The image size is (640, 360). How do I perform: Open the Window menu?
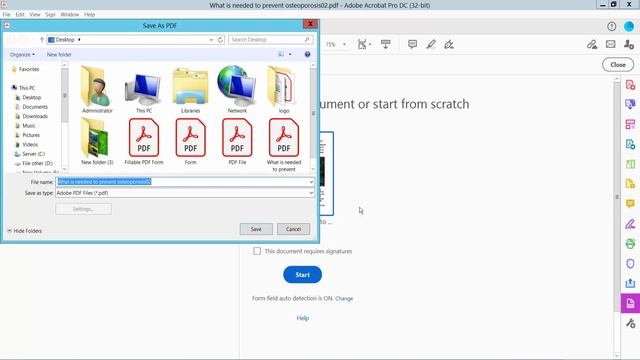pyautogui.click(x=70, y=14)
